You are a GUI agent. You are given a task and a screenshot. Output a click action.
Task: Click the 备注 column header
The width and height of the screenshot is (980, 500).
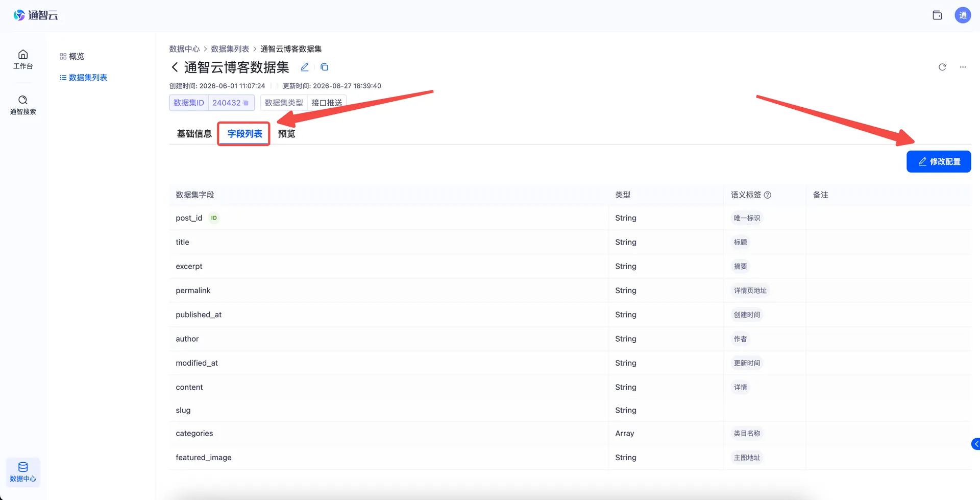pyautogui.click(x=820, y=195)
